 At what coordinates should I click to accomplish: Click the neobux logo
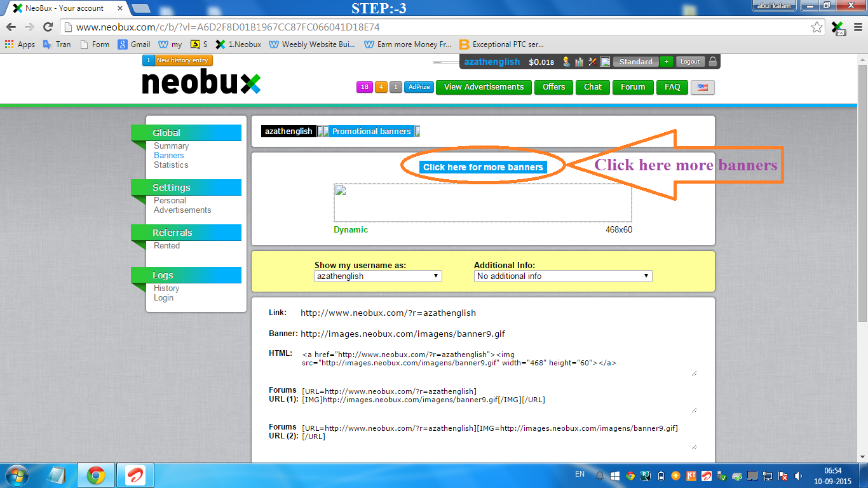[201, 82]
